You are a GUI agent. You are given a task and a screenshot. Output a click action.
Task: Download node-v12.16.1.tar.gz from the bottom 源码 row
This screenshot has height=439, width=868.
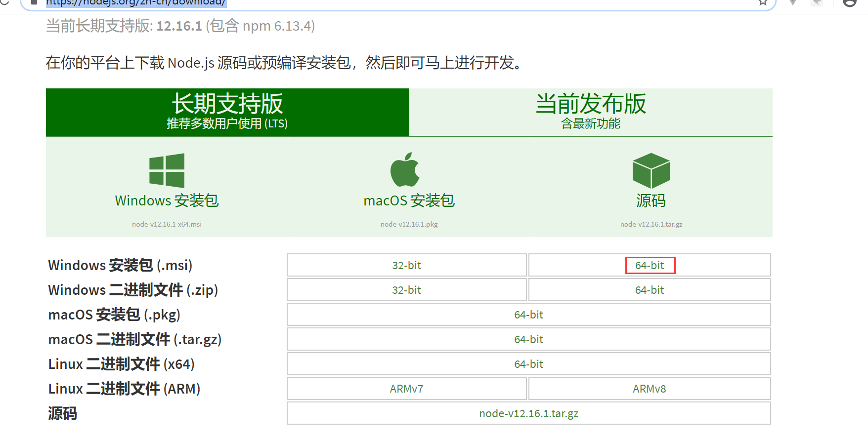tap(529, 413)
